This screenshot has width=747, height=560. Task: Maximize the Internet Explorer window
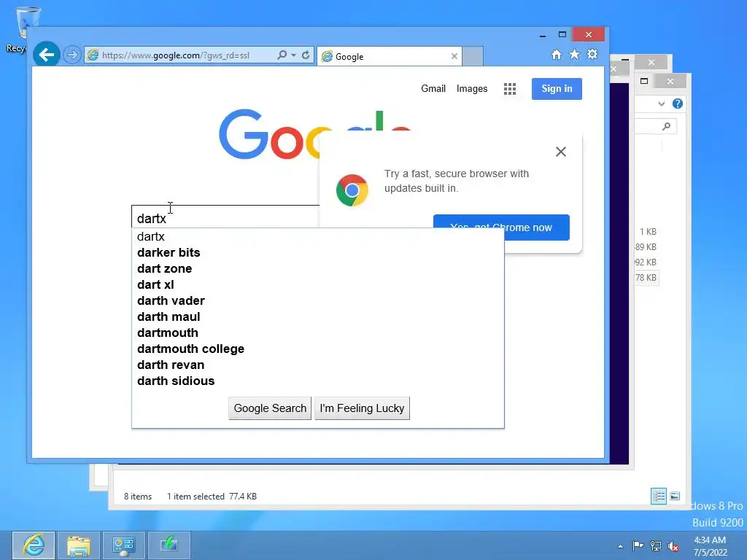pyautogui.click(x=562, y=34)
